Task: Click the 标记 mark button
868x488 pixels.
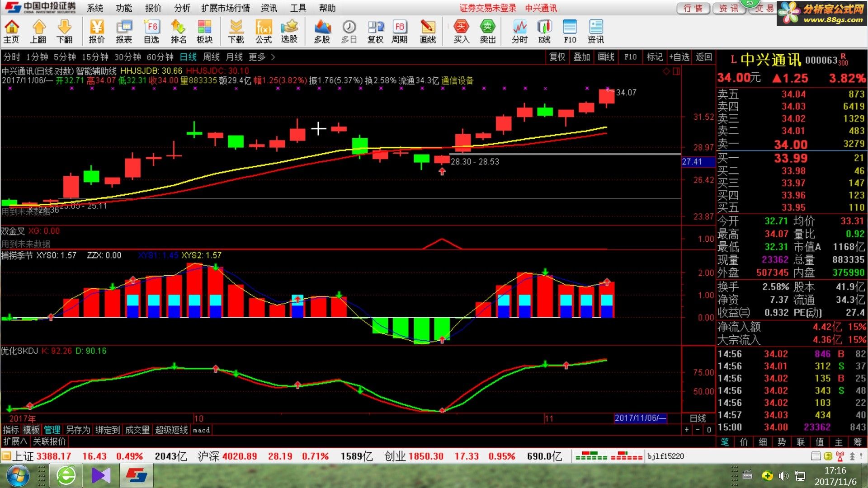Action: [x=655, y=57]
